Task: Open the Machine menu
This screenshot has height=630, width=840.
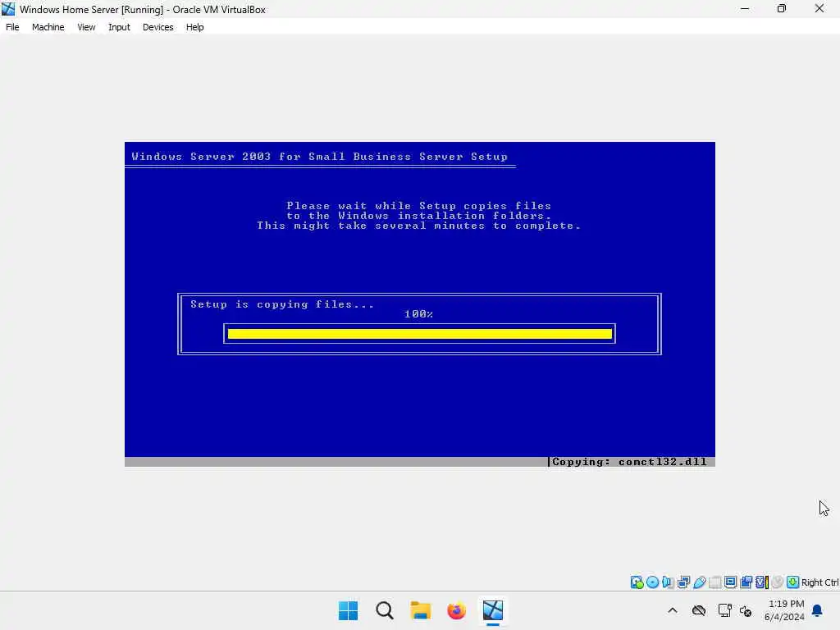Action: [48, 27]
